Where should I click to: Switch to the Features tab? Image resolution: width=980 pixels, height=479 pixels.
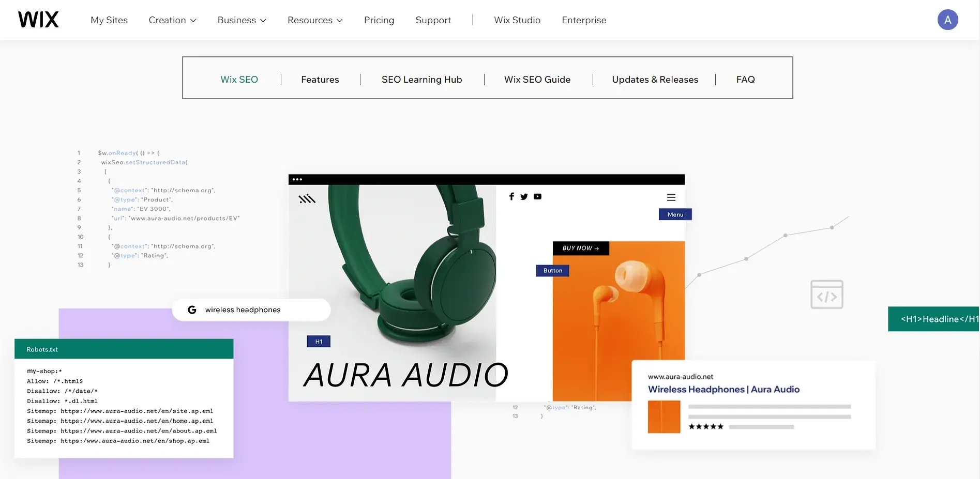point(320,80)
